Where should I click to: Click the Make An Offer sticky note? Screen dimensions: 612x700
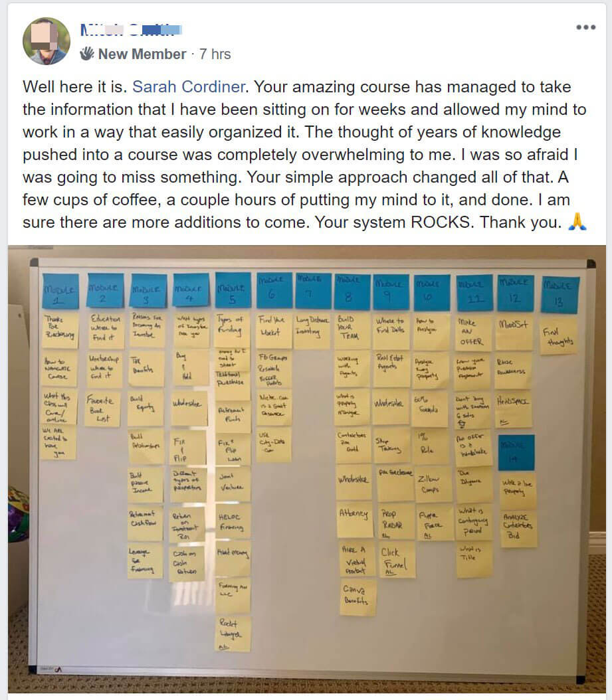(x=473, y=332)
